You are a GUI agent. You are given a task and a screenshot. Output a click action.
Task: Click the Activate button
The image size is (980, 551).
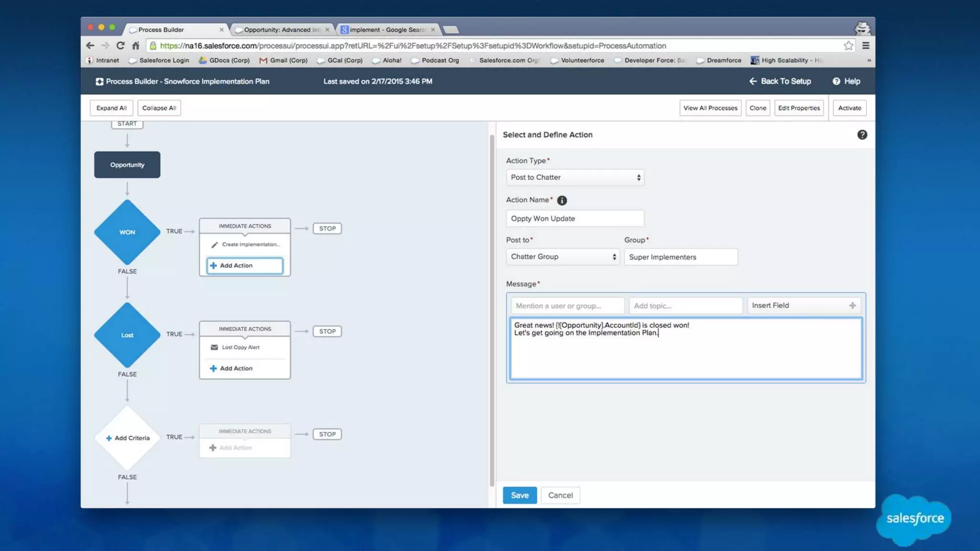[849, 108]
